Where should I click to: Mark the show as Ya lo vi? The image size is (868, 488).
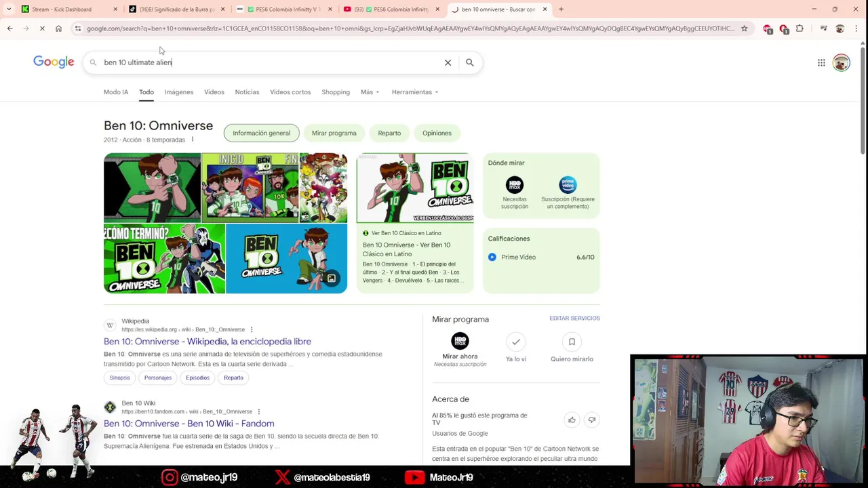(x=515, y=342)
